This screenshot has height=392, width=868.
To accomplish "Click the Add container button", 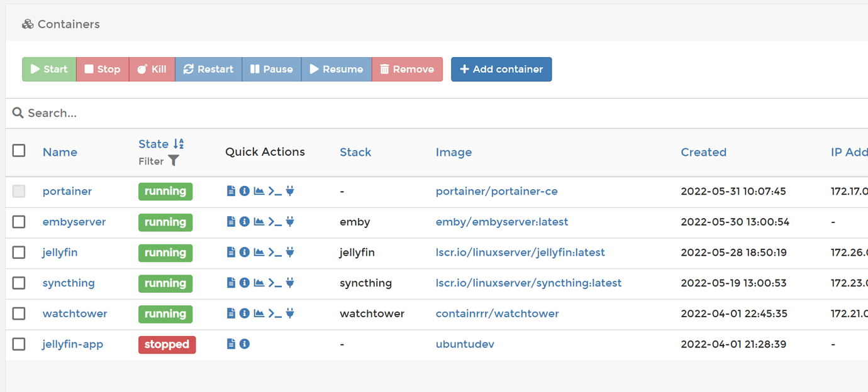I will point(501,69).
